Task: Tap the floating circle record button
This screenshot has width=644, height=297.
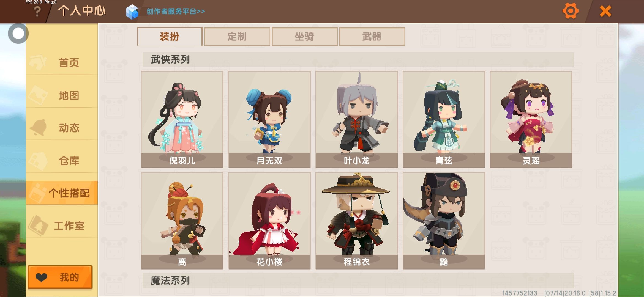Action: click(18, 34)
